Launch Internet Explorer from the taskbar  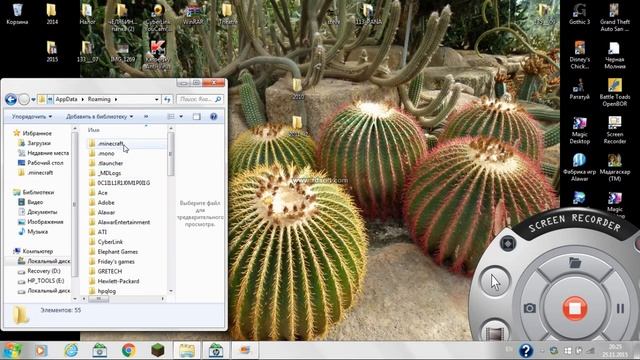(x=71, y=350)
